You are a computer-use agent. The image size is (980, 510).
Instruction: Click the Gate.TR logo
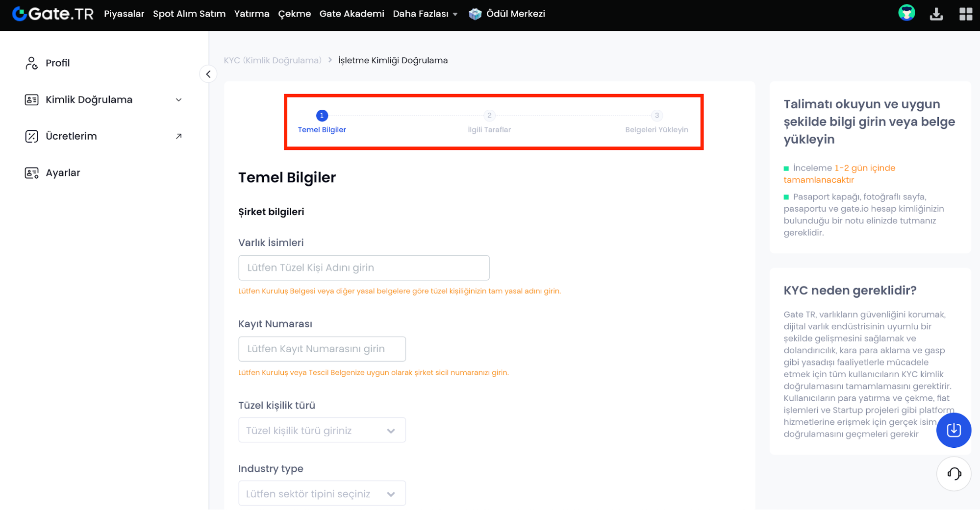click(53, 14)
